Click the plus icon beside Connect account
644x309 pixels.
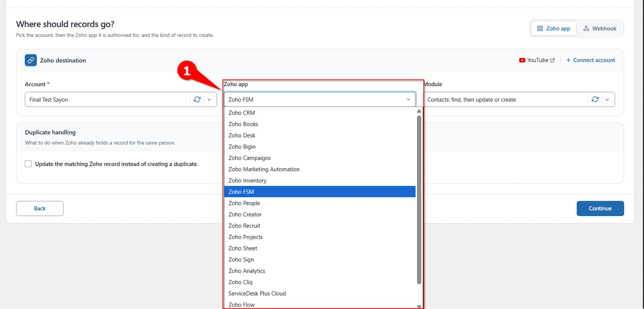click(x=569, y=60)
